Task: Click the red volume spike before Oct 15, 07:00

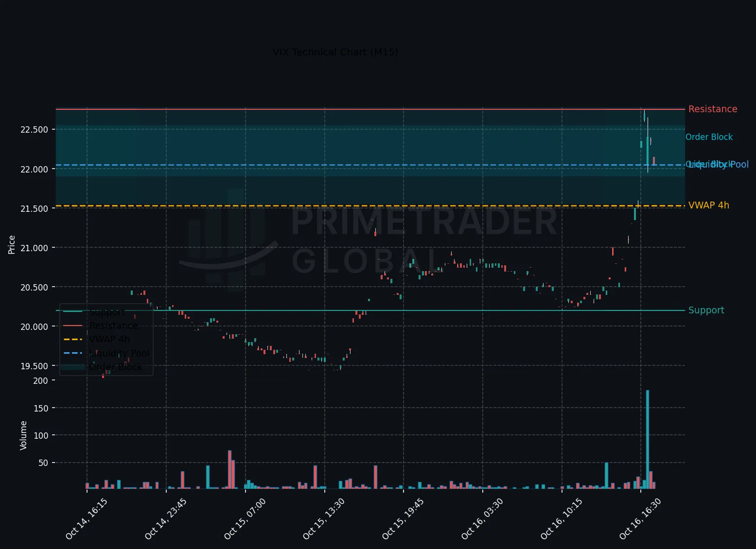Action: coord(229,469)
